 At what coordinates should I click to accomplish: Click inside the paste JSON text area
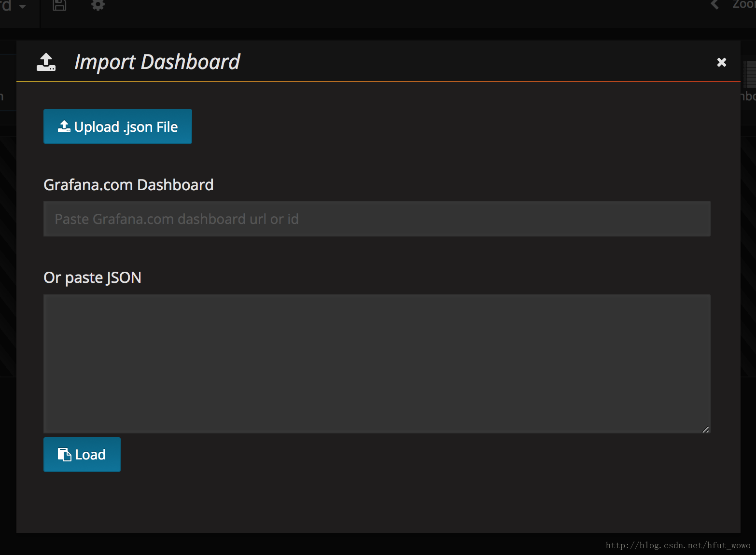pos(377,364)
